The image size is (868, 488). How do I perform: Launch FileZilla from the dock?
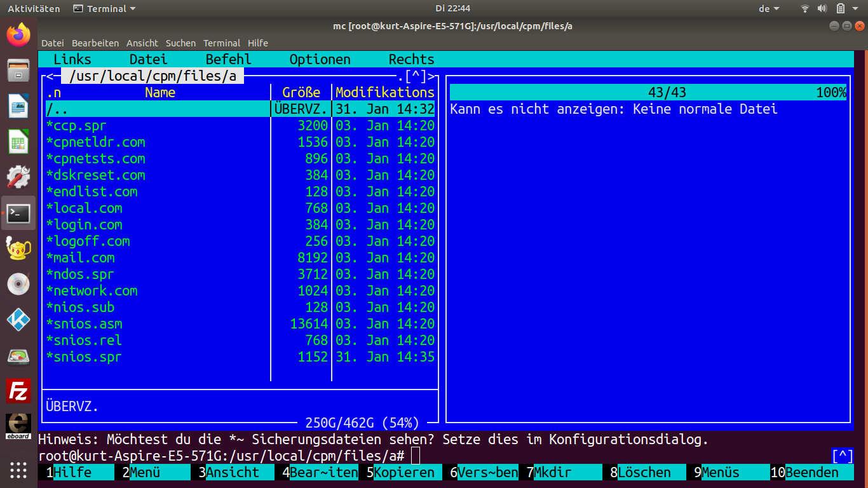coord(18,391)
